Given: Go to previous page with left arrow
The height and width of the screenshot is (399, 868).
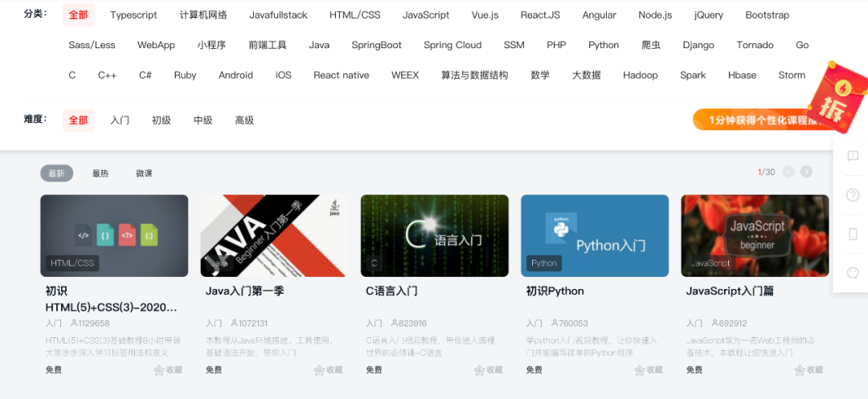Looking at the screenshot, I should point(788,172).
